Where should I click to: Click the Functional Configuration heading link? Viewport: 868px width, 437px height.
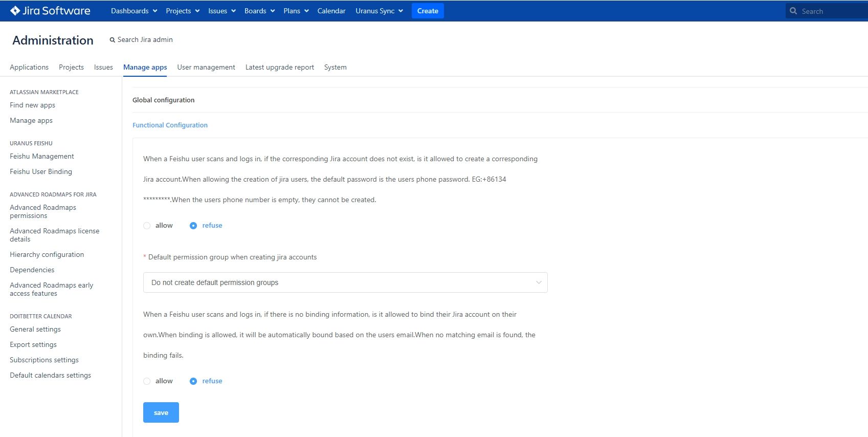click(170, 125)
